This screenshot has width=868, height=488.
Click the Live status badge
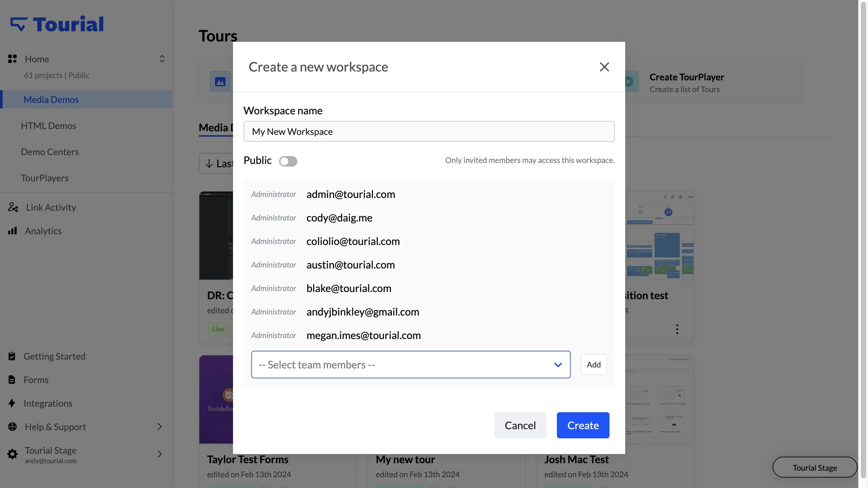[x=218, y=329]
